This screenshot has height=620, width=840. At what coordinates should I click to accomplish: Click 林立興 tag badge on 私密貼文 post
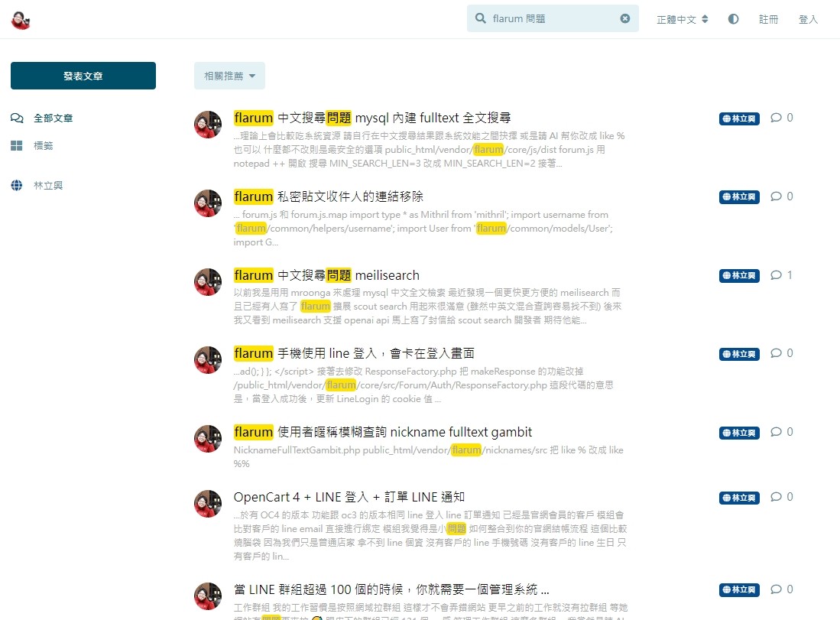[739, 197]
